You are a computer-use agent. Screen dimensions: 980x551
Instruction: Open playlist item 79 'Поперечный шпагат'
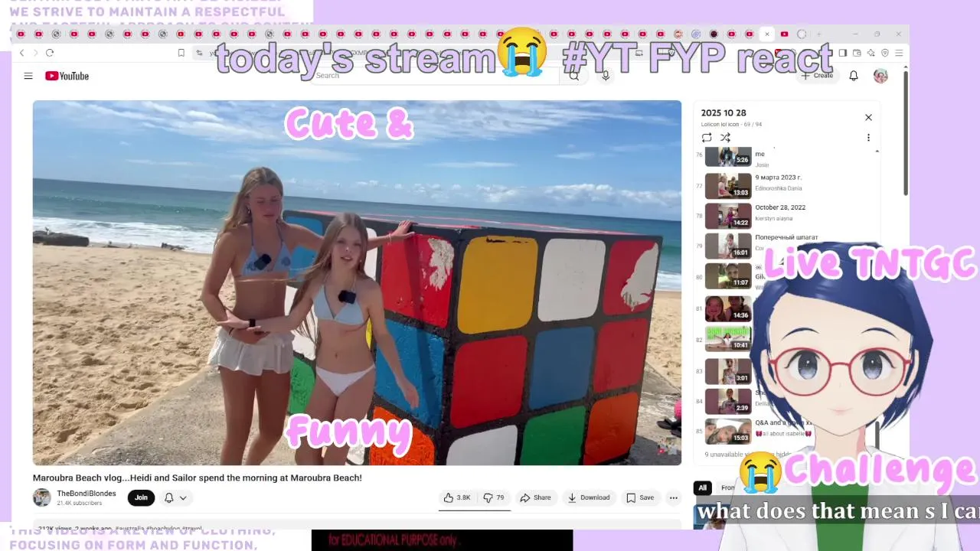(x=786, y=246)
